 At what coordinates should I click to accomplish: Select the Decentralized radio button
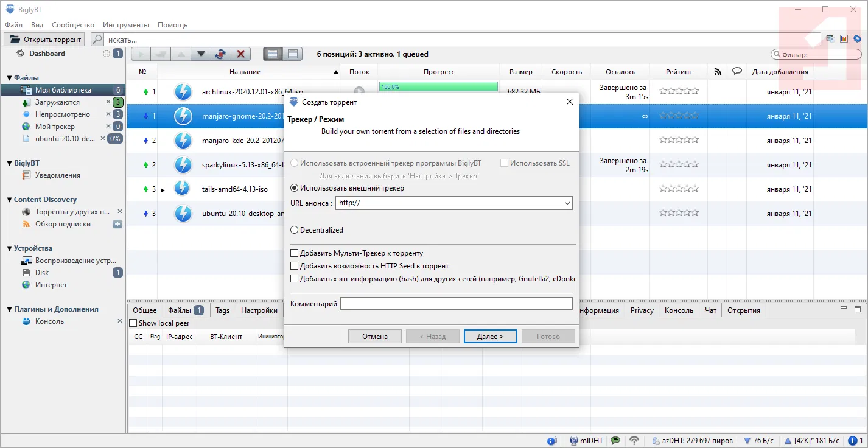[x=295, y=230]
